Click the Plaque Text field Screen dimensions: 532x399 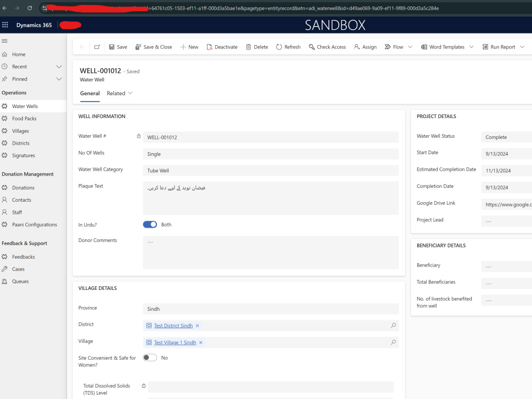tap(271, 198)
